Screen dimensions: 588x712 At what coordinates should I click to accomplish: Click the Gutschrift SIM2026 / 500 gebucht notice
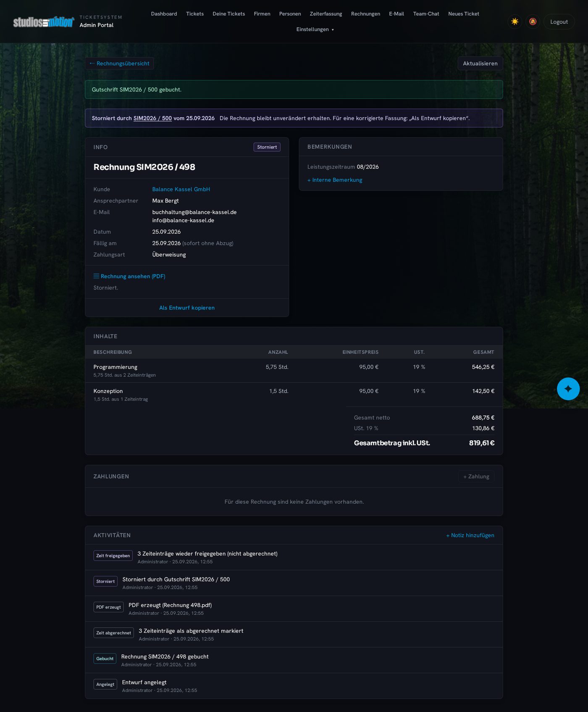[294, 90]
